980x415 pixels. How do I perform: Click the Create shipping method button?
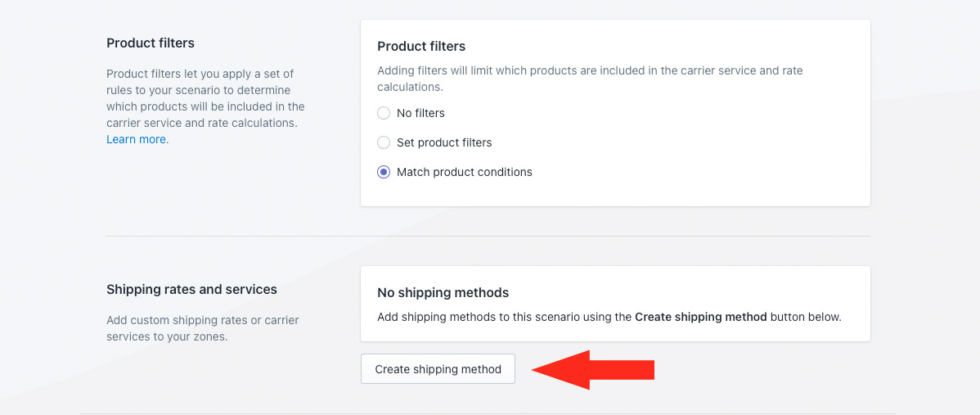click(438, 369)
